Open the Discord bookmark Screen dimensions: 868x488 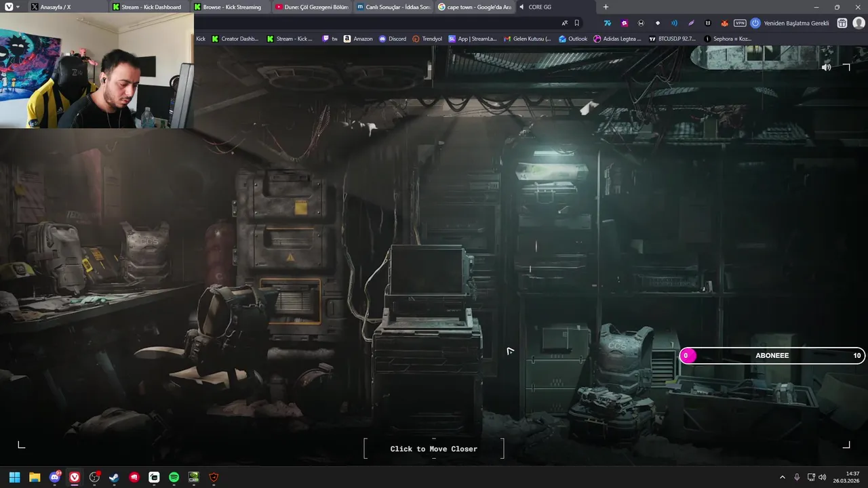(393, 39)
